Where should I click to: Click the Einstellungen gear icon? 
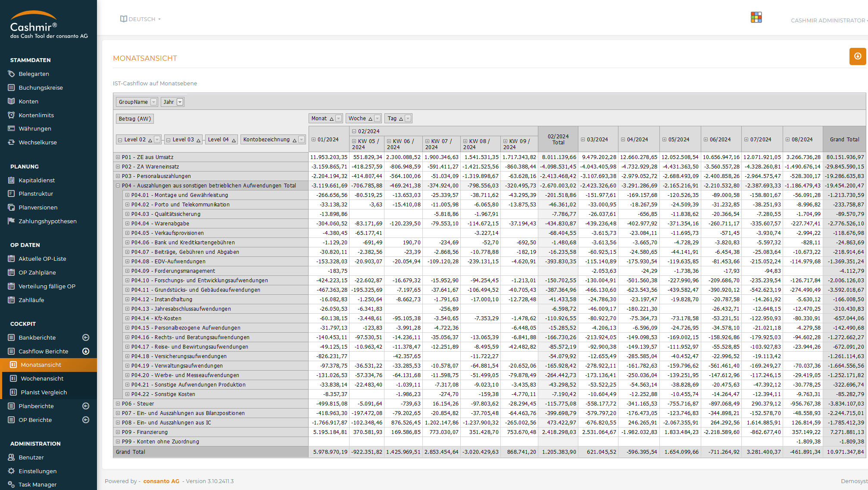(x=11, y=471)
